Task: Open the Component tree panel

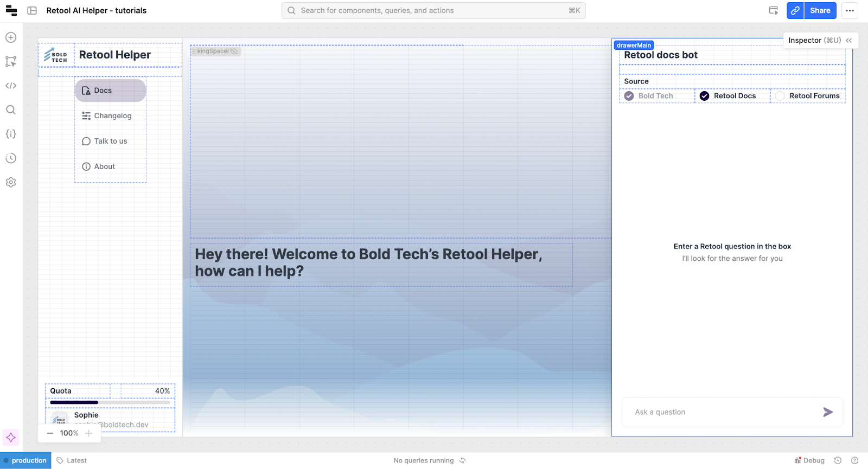Action: [11, 62]
